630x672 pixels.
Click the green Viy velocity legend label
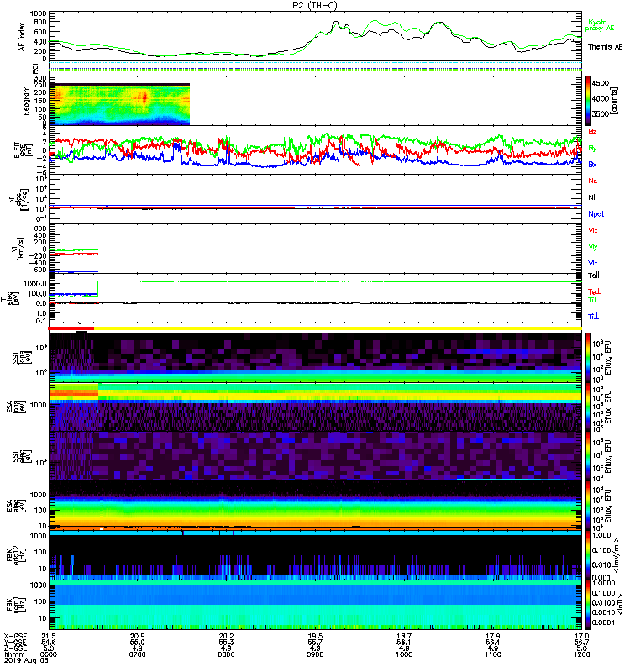pos(593,247)
